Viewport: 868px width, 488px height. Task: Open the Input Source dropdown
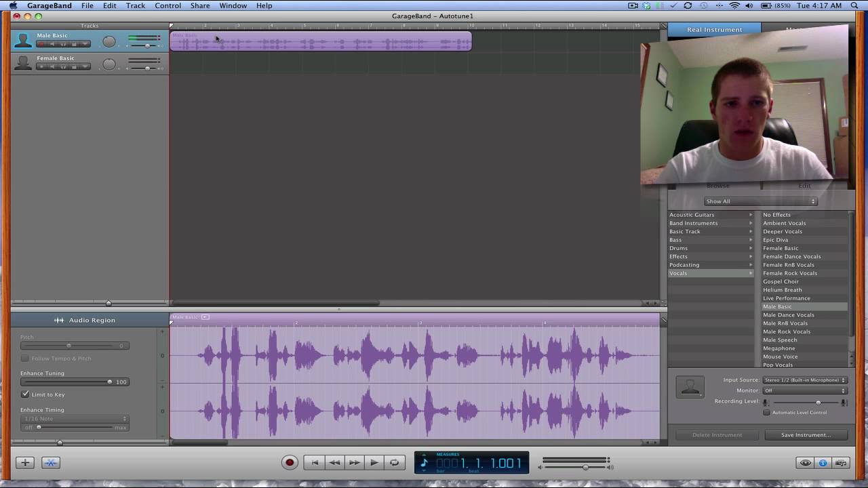[805, 380]
